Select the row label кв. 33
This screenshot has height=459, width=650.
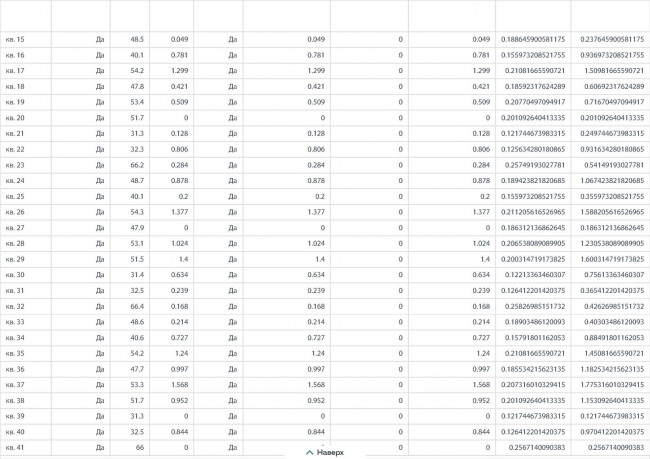(15, 322)
